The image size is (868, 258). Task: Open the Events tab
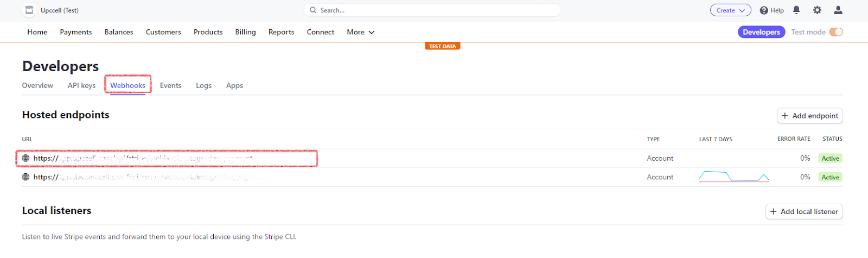[170, 85]
